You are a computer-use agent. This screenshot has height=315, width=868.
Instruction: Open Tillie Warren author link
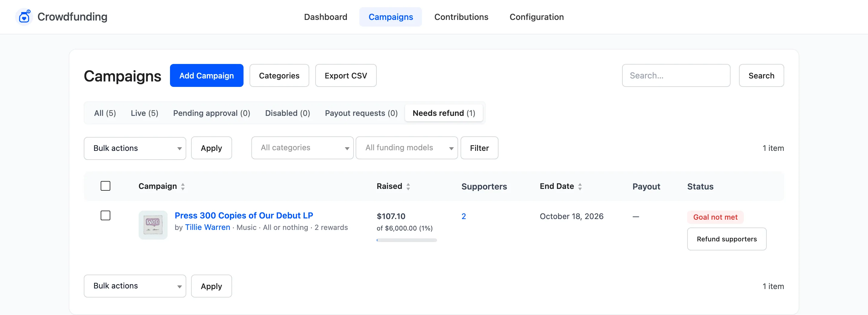[x=208, y=227]
